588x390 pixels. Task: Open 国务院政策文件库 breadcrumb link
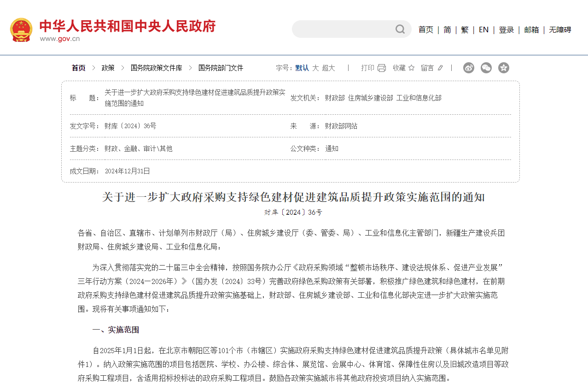[x=157, y=68]
